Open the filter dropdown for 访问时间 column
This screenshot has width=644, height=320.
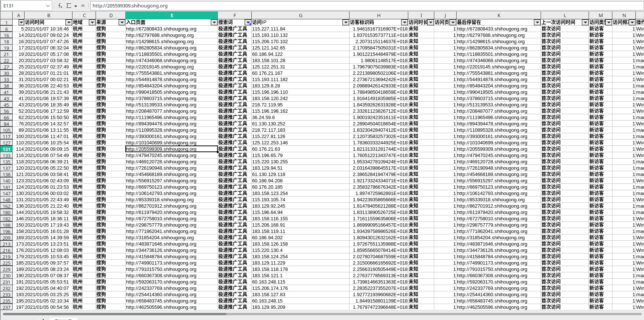68,22
